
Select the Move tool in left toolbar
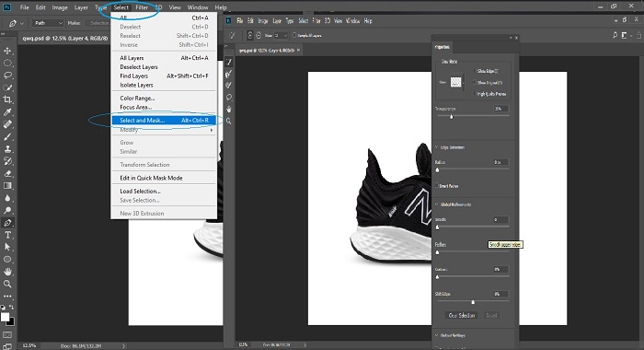pos(7,51)
